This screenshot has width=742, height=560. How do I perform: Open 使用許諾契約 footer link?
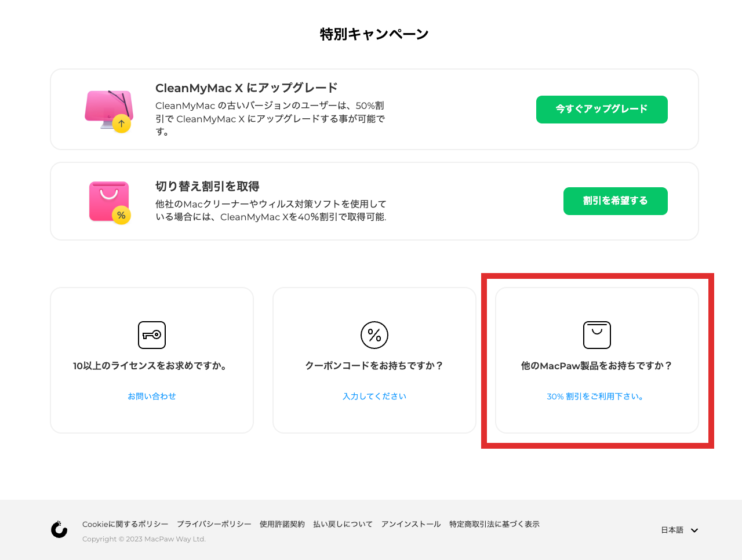click(282, 524)
